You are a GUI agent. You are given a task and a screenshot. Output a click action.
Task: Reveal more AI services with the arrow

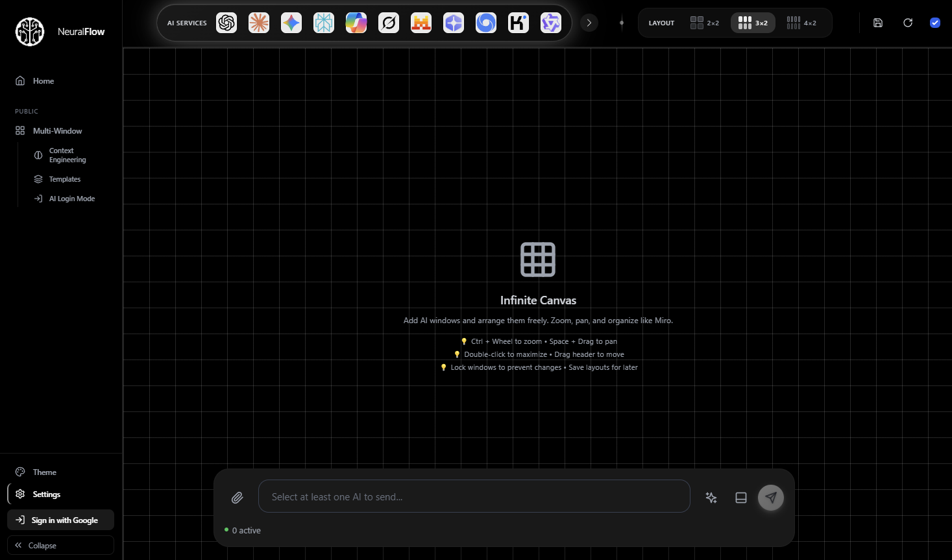point(589,23)
